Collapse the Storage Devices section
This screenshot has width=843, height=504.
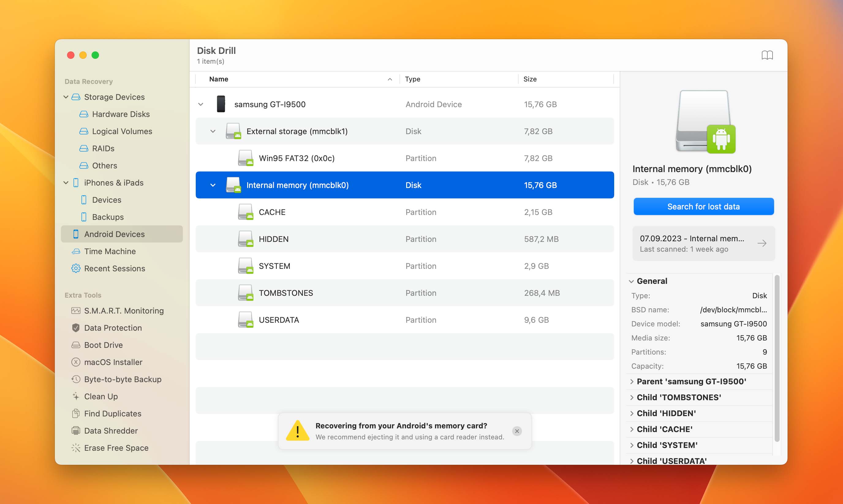pos(66,97)
